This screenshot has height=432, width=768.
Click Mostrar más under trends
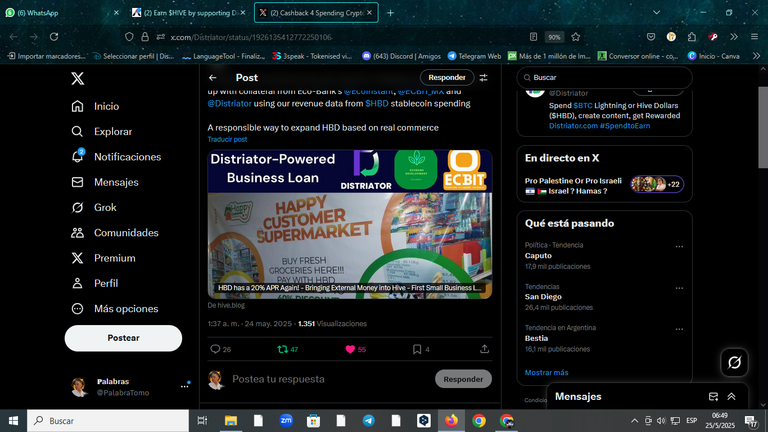point(547,373)
